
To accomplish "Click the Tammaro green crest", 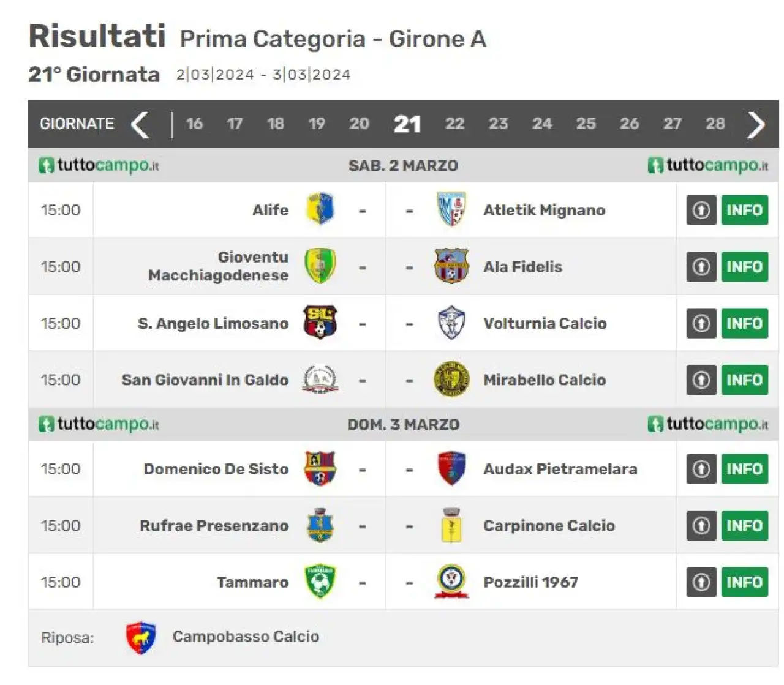I will [x=320, y=582].
